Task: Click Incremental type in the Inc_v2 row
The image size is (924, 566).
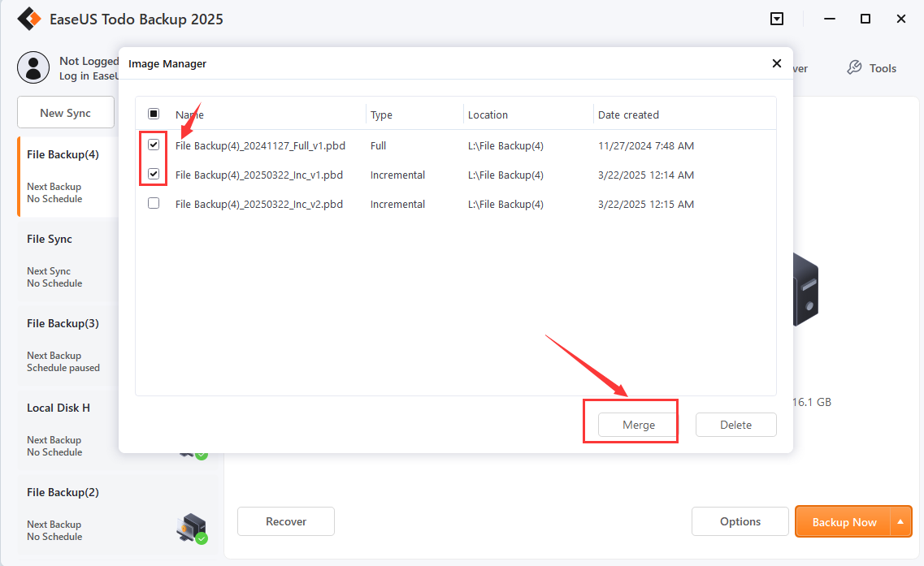Action: (397, 205)
